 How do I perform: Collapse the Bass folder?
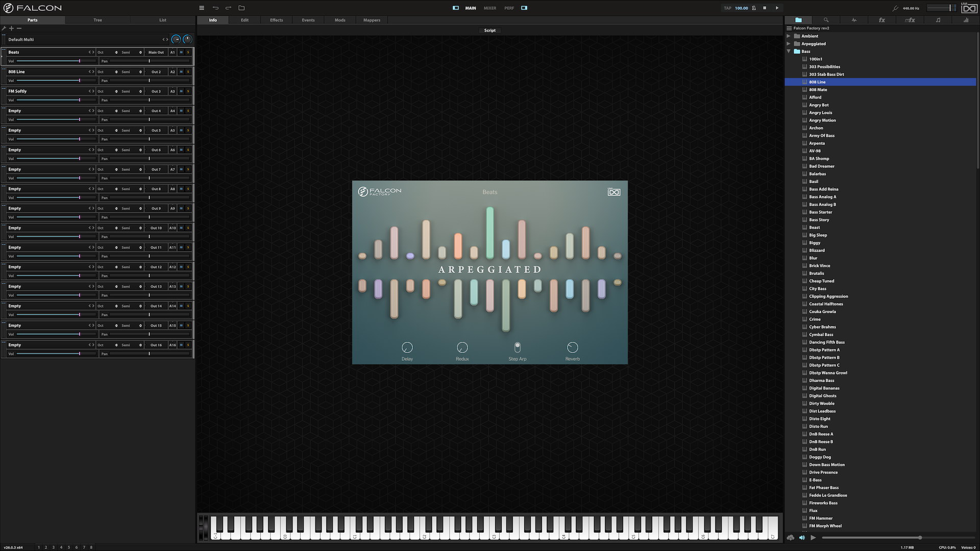tap(789, 52)
